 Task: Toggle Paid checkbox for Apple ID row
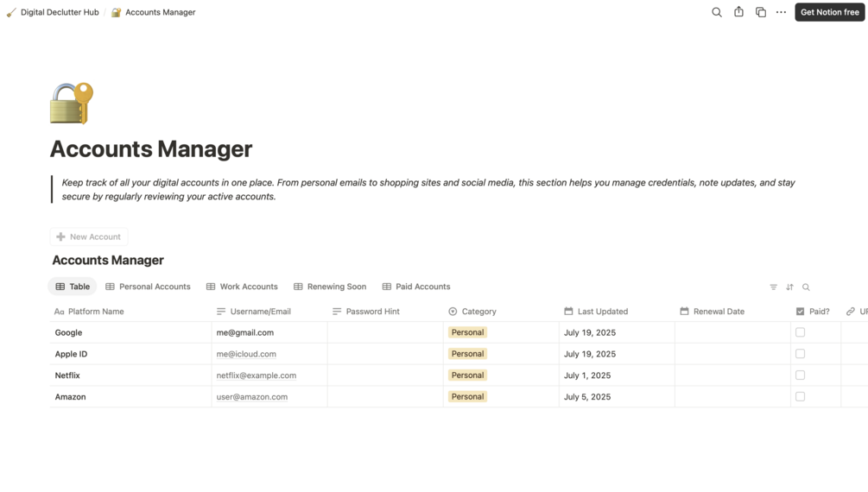(800, 354)
